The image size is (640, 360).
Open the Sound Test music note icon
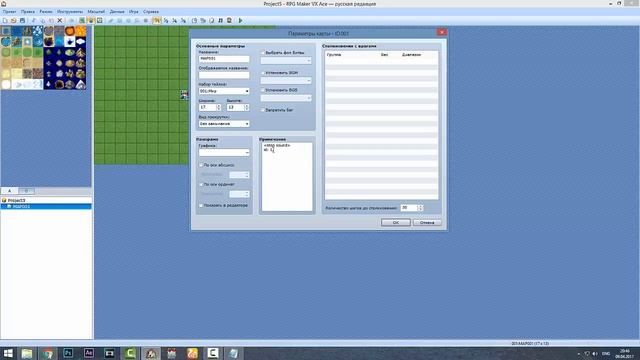(x=220, y=20)
